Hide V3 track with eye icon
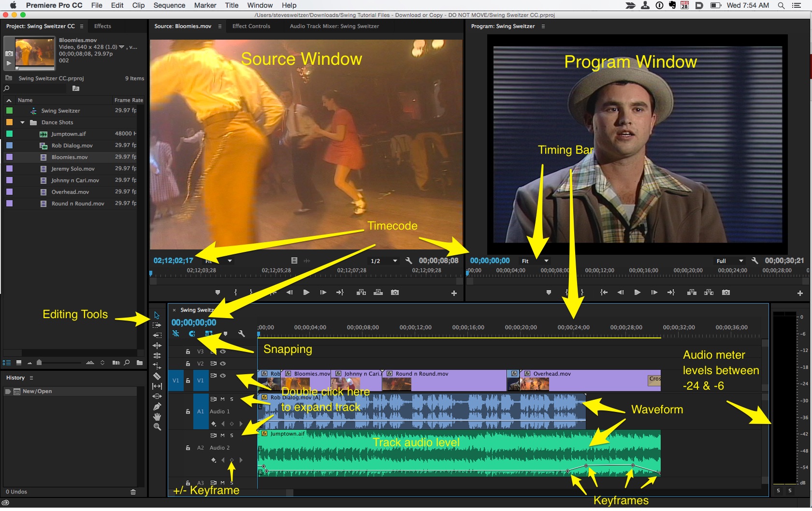Viewport: 812px width, 511px height. 223,351
